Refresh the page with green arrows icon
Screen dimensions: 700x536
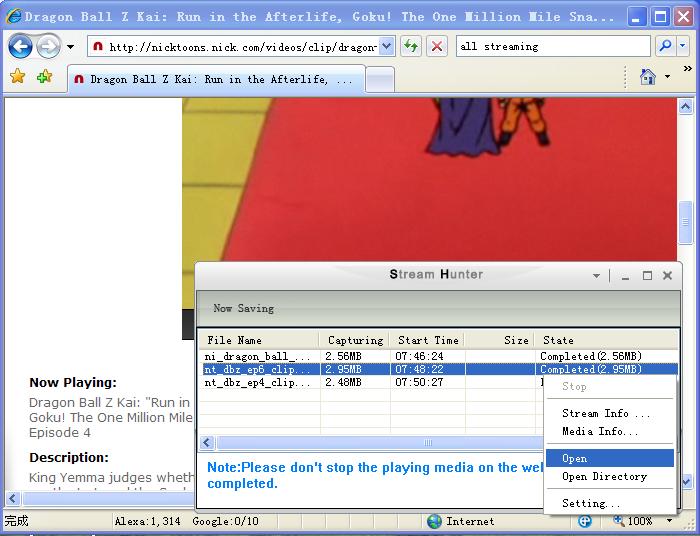coord(411,46)
